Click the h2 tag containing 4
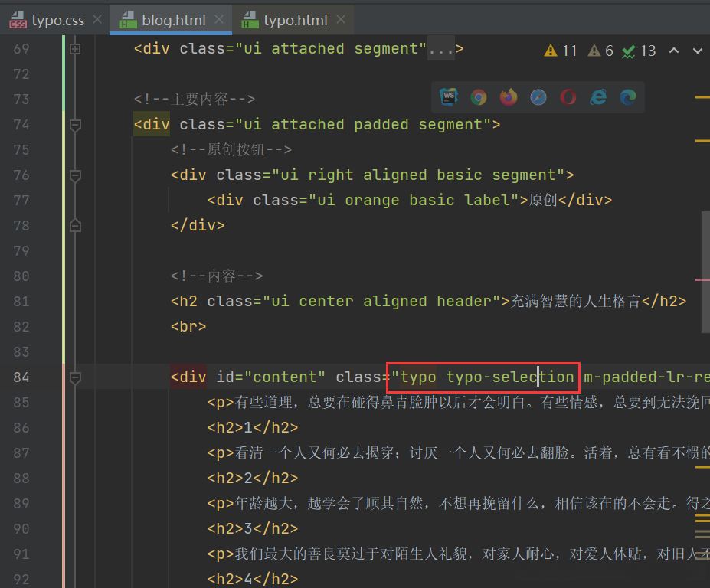 (x=253, y=580)
